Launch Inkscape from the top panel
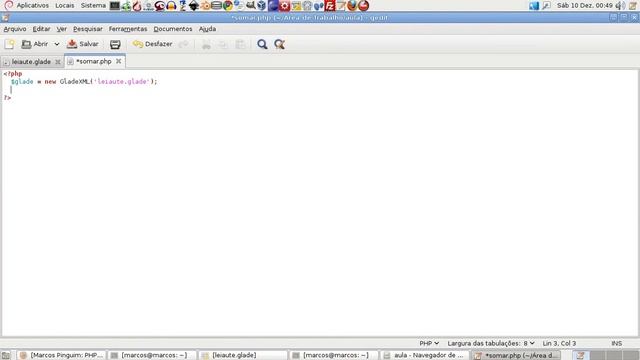This screenshot has width=640, height=360. point(194,5)
